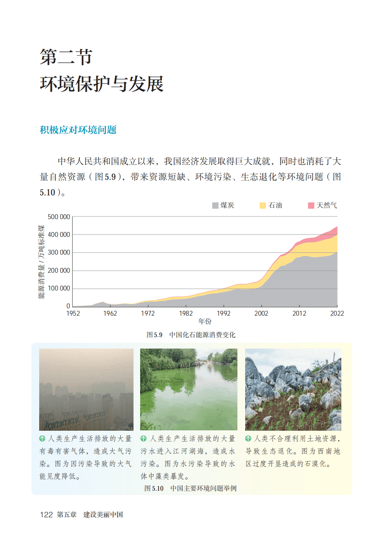Click the yellow 石油 legend swatch
The width and height of the screenshot is (392, 558).
click(263, 205)
